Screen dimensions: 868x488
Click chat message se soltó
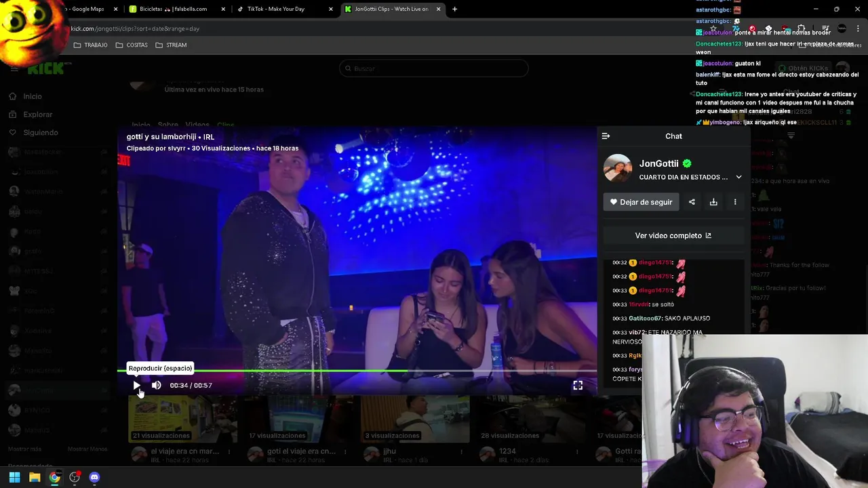[663, 304]
